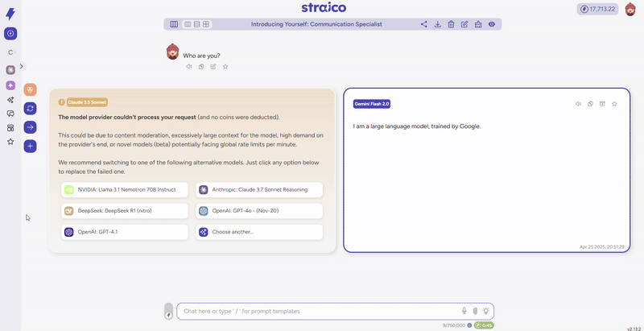
Task: Delete the chat with the trash icon
Action: pos(451,24)
